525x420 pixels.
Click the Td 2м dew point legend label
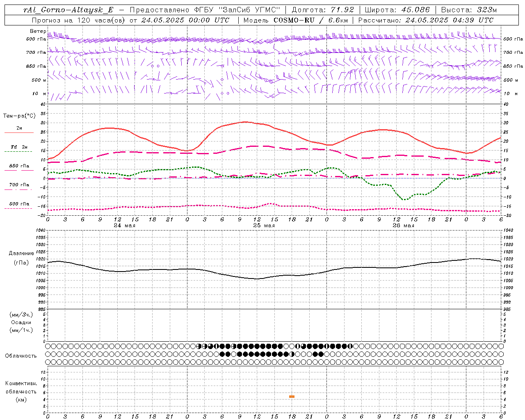click(x=19, y=147)
